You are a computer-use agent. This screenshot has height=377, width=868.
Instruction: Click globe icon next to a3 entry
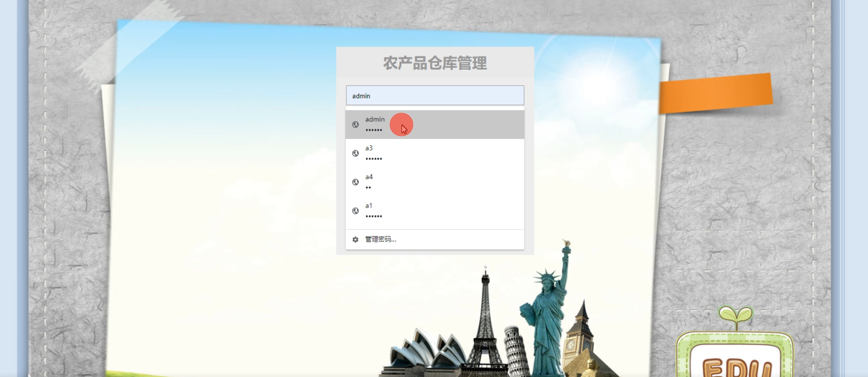(356, 153)
